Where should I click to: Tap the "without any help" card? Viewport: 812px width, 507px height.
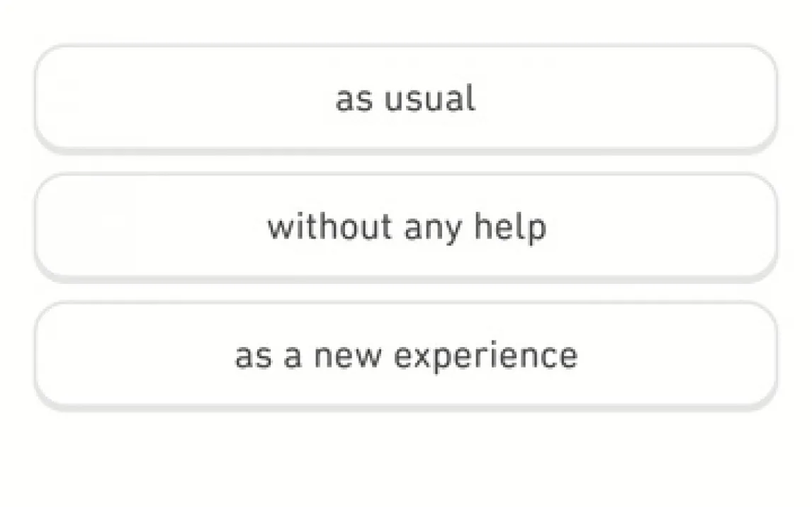(x=405, y=227)
